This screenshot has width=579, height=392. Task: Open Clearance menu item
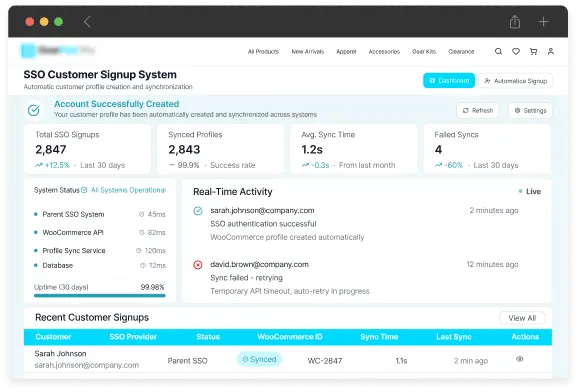[x=461, y=52]
